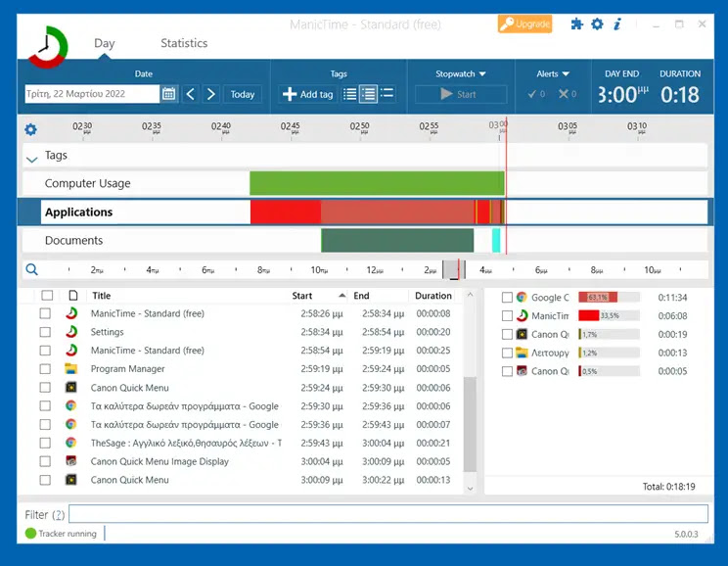
Task: Switch to first tag list view icon
Action: (349, 94)
